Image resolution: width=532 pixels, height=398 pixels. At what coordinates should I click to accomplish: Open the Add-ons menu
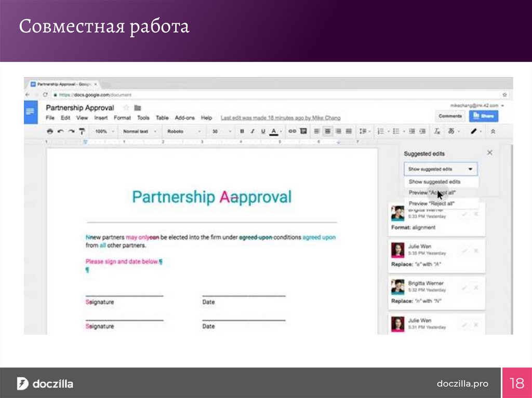click(184, 118)
